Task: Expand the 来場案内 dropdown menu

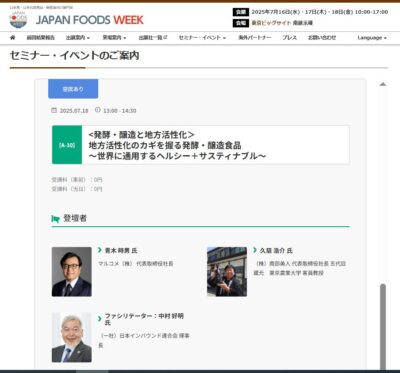Action: click(114, 38)
